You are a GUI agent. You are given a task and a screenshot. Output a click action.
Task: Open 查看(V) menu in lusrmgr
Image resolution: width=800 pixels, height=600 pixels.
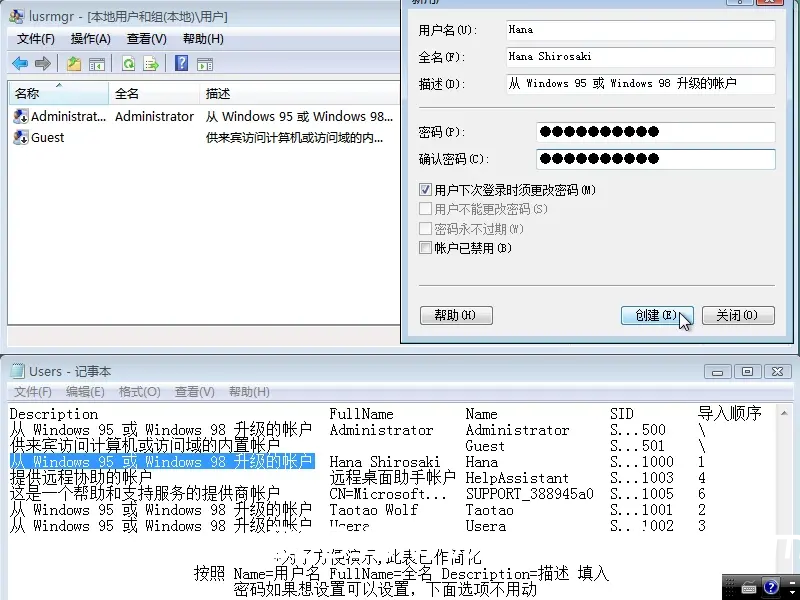click(146, 39)
